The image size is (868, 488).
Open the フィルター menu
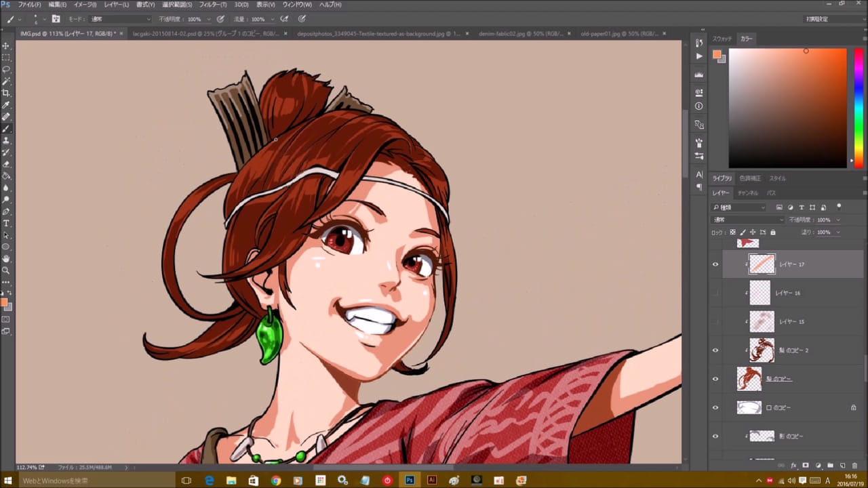tap(213, 5)
